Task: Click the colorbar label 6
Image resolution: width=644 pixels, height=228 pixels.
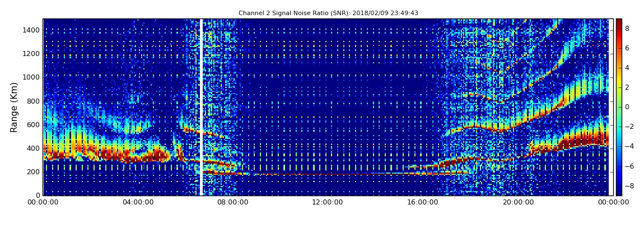Action: (x=627, y=48)
